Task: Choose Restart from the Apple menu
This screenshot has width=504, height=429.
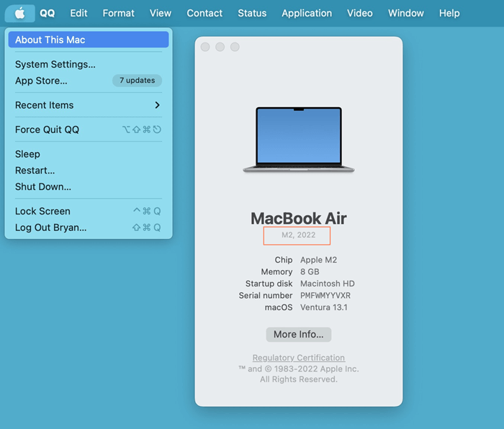Action: [35, 171]
